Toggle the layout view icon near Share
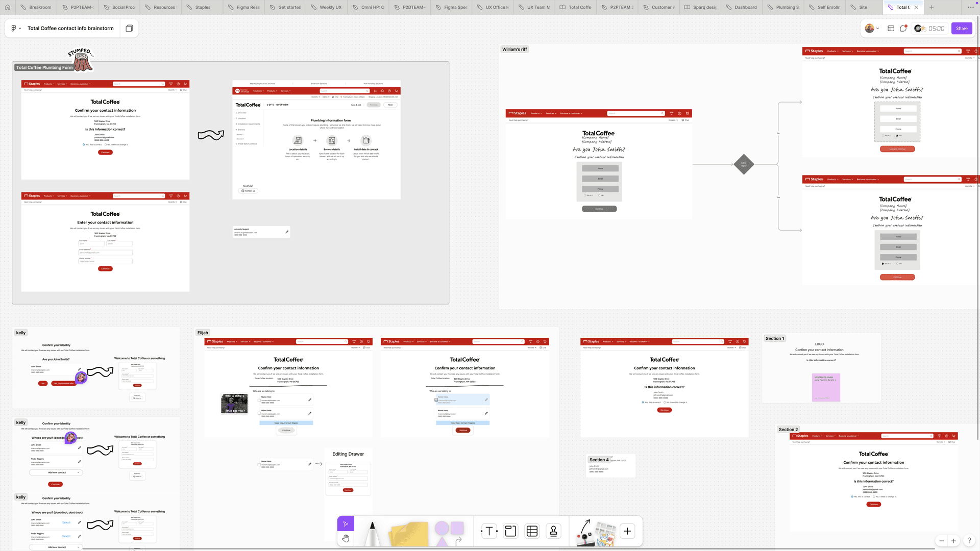Image resolution: width=980 pixels, height=551 pixels. (x=891, y=29)
